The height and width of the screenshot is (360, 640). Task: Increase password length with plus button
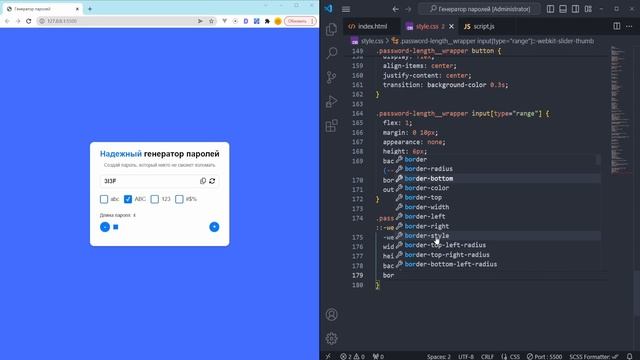214,227
